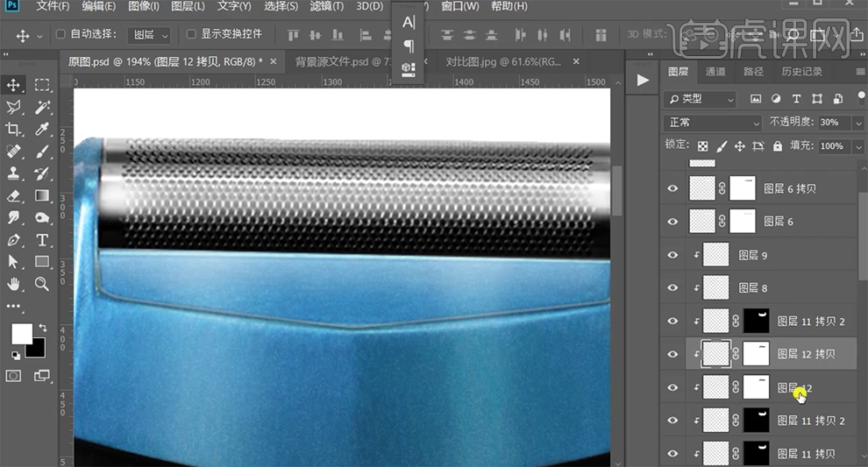Image resolution: width=868 pixels, height=467 pixels.
Task: Select the Dodge tool
Action: [42, 217]
